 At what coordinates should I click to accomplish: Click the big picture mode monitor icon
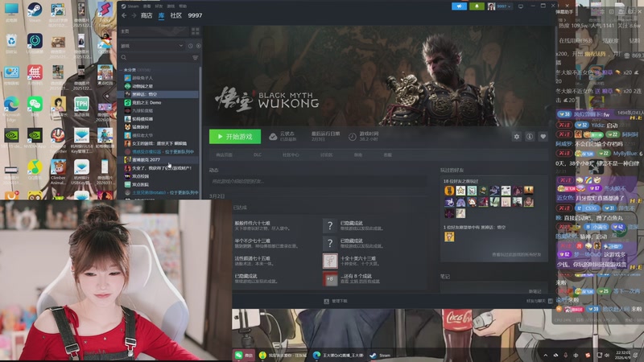pyautogui.click(x=521, y=6)
